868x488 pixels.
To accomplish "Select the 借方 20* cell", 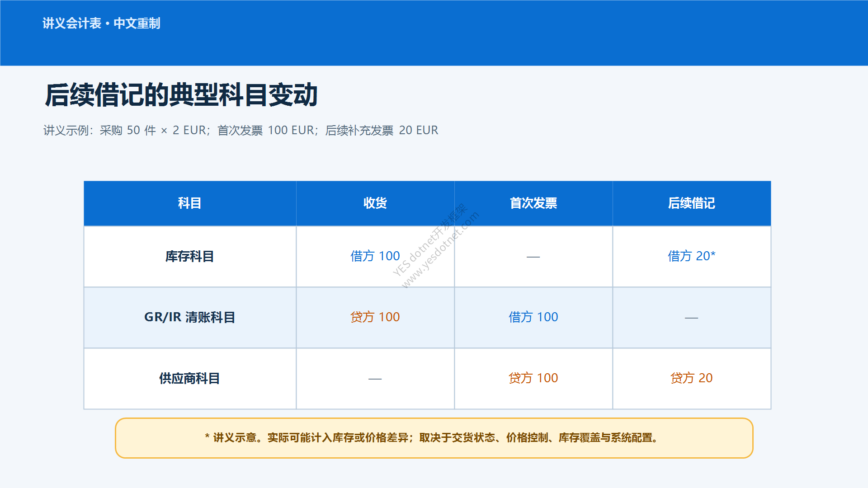I will (692, 256).
